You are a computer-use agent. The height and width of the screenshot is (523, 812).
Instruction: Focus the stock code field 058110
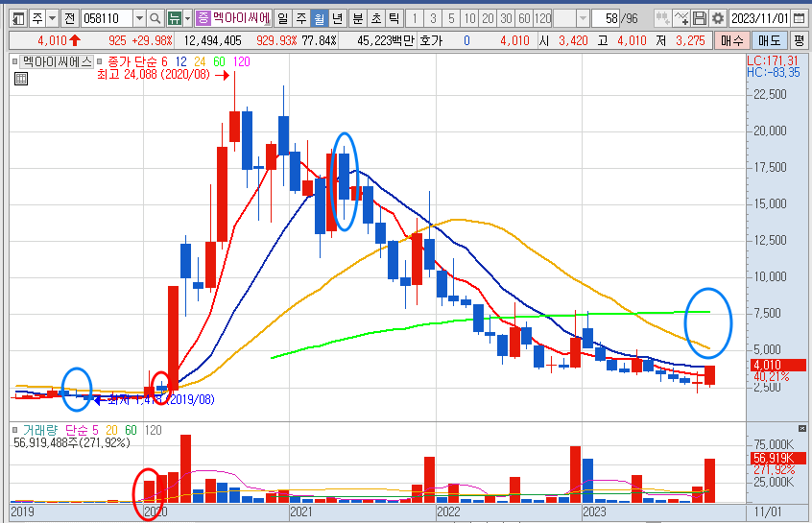coord(107,19)
